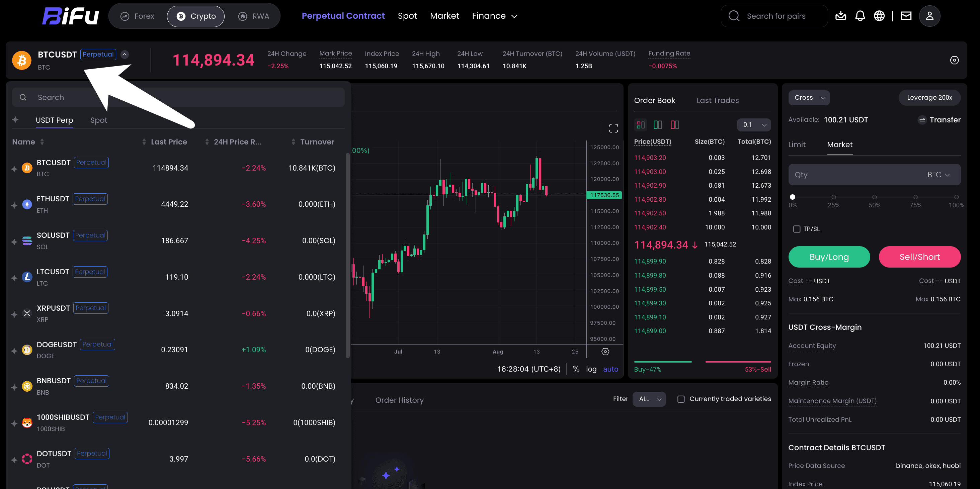
Task: Switch to Last Trades tab
Action: (718, 100)
